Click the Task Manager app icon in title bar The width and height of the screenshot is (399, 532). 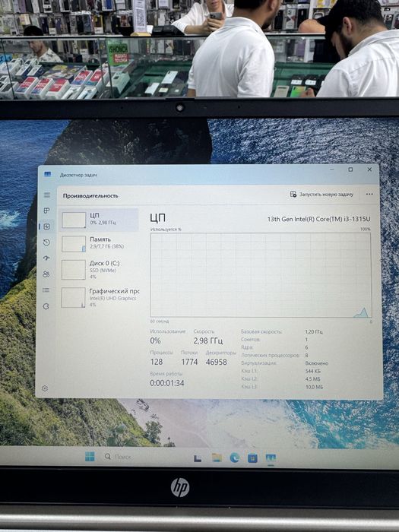[x=47, y=174]
